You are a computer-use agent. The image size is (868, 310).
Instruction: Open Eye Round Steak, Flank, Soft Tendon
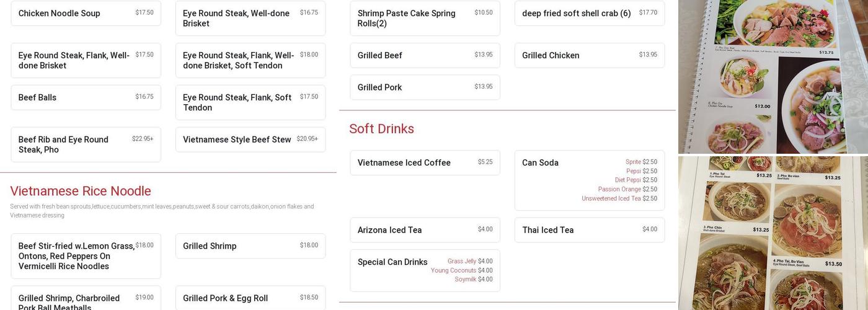[x=250, y=103]
